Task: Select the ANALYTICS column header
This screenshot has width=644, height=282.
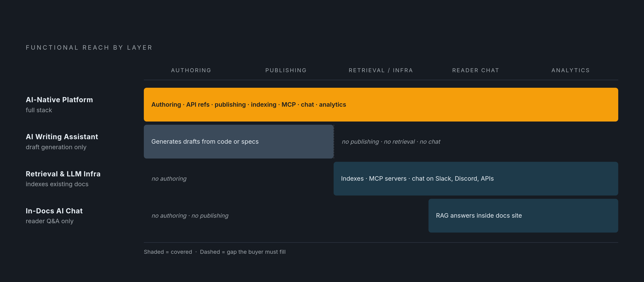Action: pos(570,70)
